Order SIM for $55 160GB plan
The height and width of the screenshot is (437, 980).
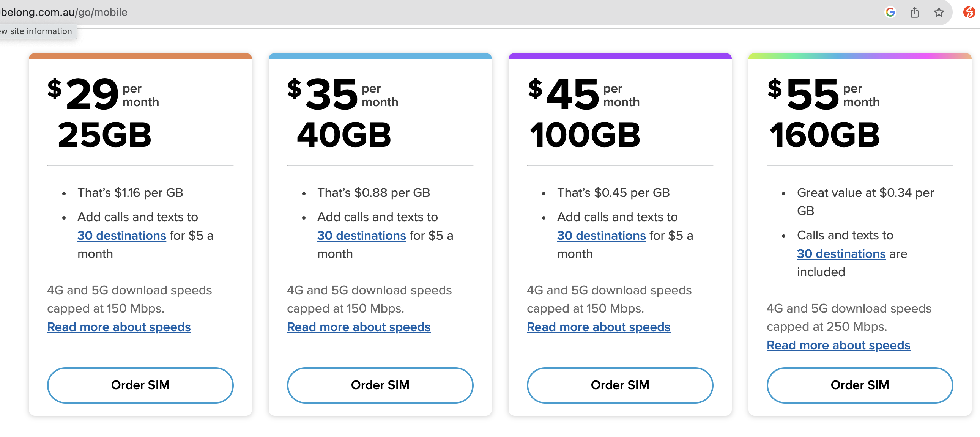(859, 385)
